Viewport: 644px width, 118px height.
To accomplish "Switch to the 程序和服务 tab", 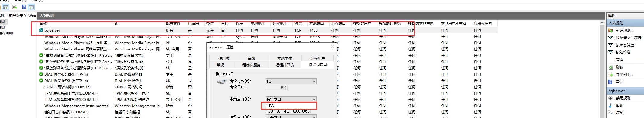I will coord(251,65).
